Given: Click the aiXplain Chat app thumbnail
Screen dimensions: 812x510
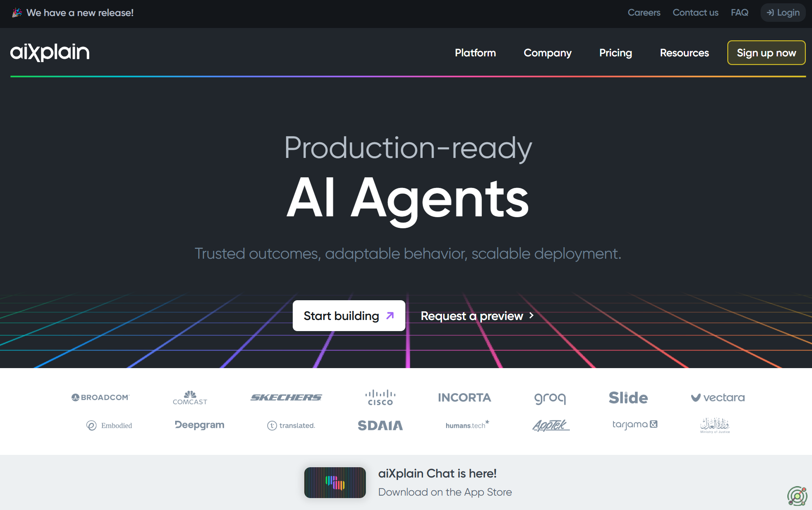Looking at the screenshot, I should tap(335, 482).
